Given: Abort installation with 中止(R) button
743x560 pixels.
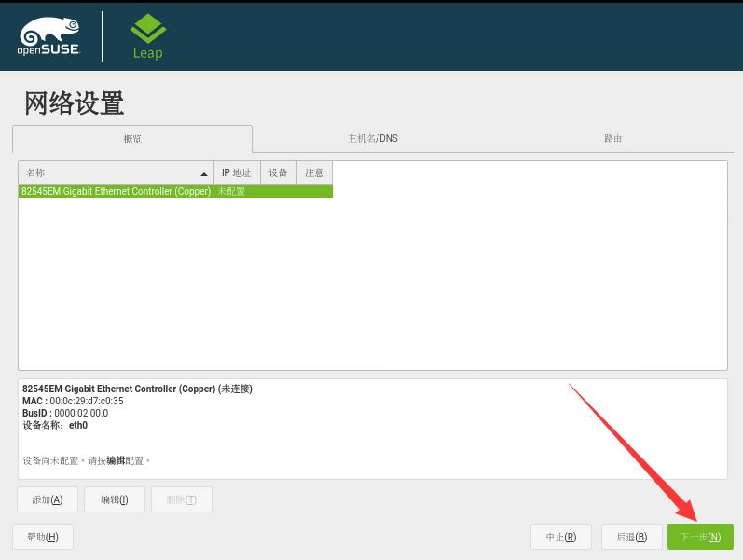Looking at the screenshot, I should (561, 537).
